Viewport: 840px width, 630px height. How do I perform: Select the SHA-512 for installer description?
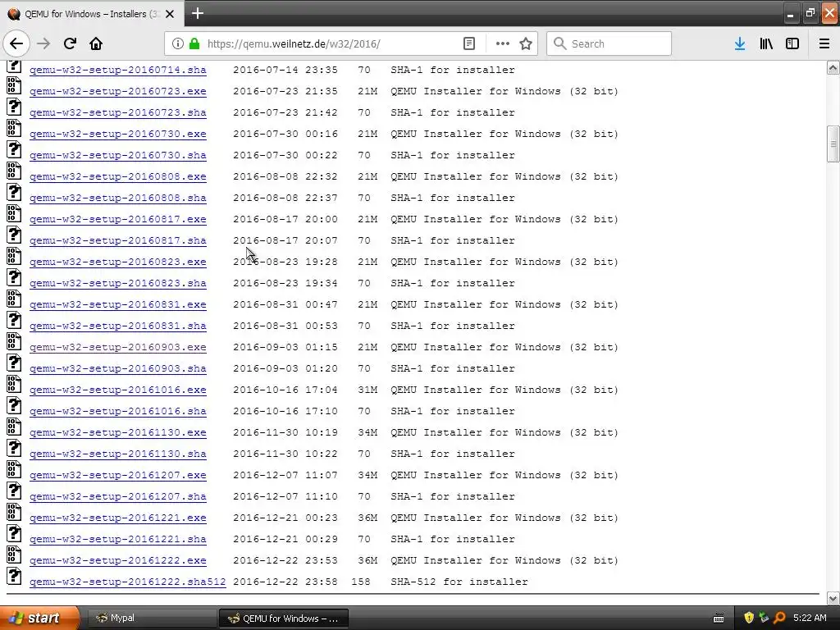coord(459,582)
